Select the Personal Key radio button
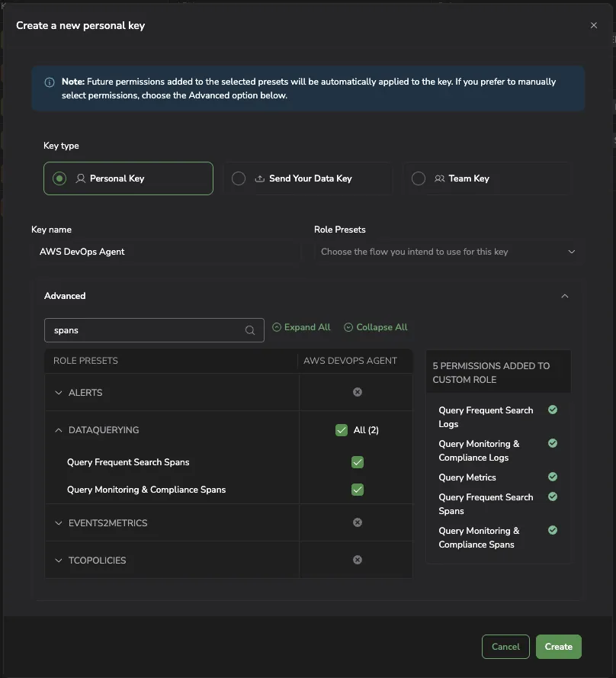616x678 pixels. (59, 178)
